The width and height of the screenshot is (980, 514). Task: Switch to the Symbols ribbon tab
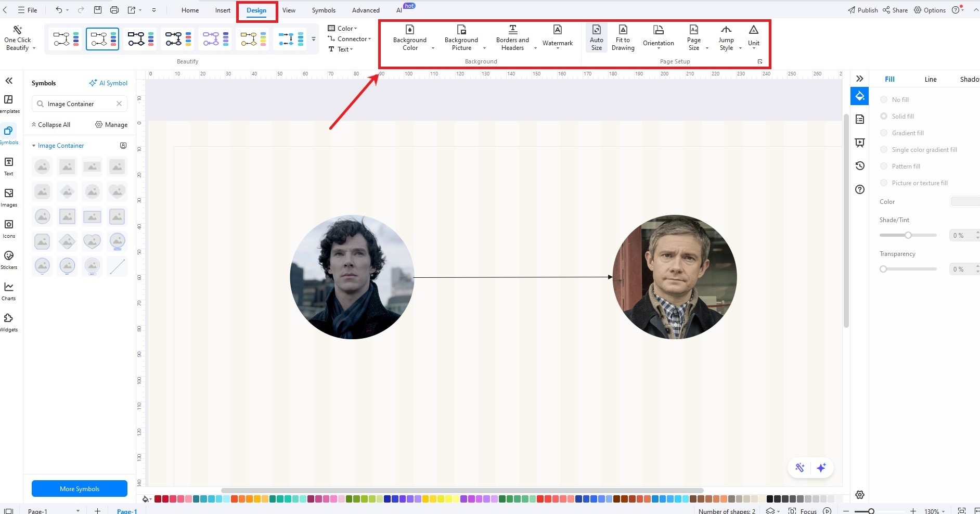tap(324, 10)
